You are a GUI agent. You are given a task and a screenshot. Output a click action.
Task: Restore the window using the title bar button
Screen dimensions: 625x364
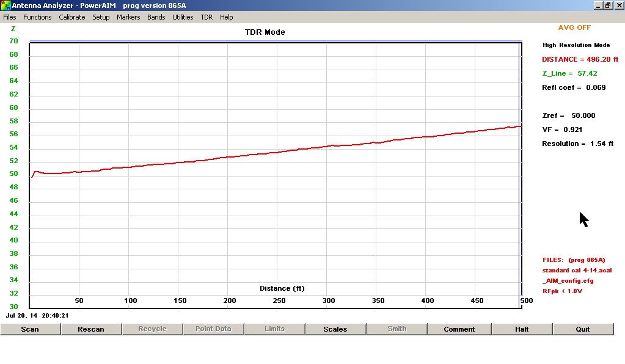coord(608,5)
